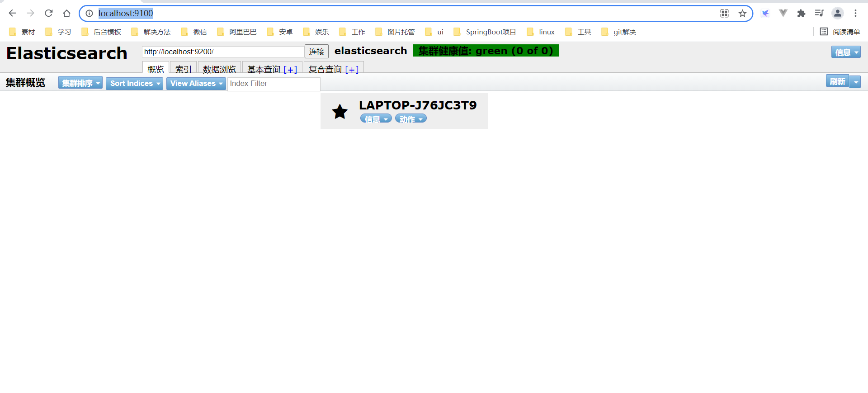The height and width of the screenshot is (393, 868).
Task: Open the 解决方法 bookmark folder
Action: (x=151, y=32)
